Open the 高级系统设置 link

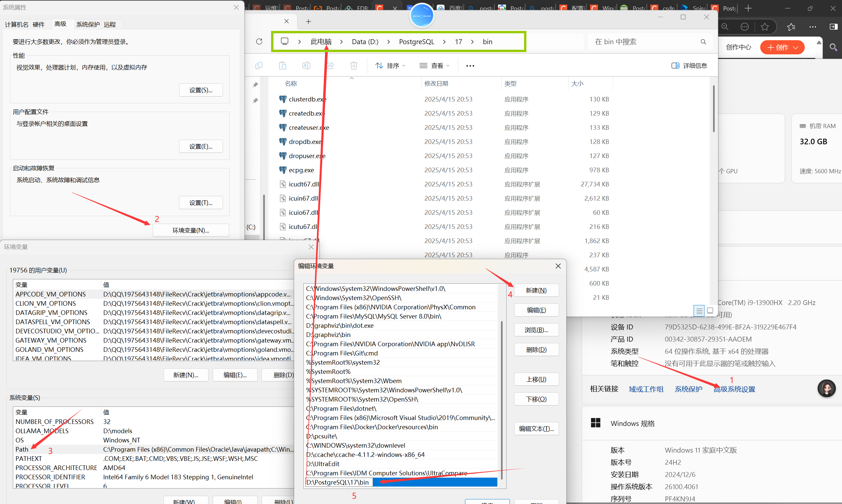click(x=734, y=389)
